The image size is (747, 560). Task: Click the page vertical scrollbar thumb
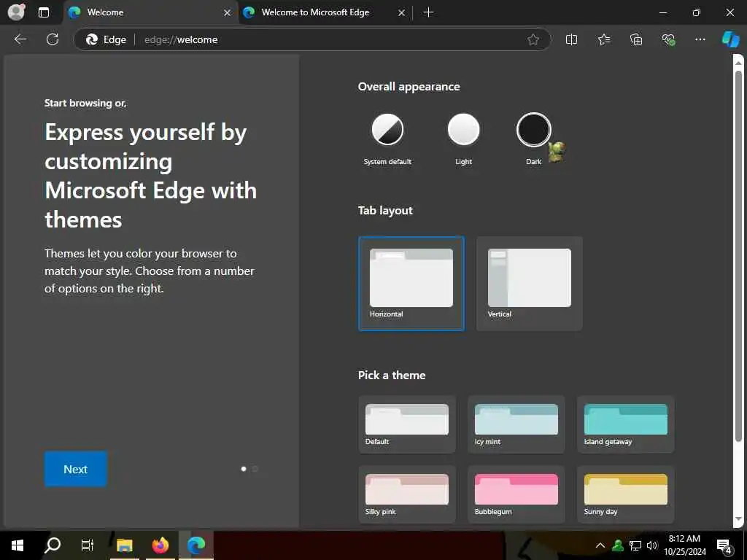click(x=738, y=256)
